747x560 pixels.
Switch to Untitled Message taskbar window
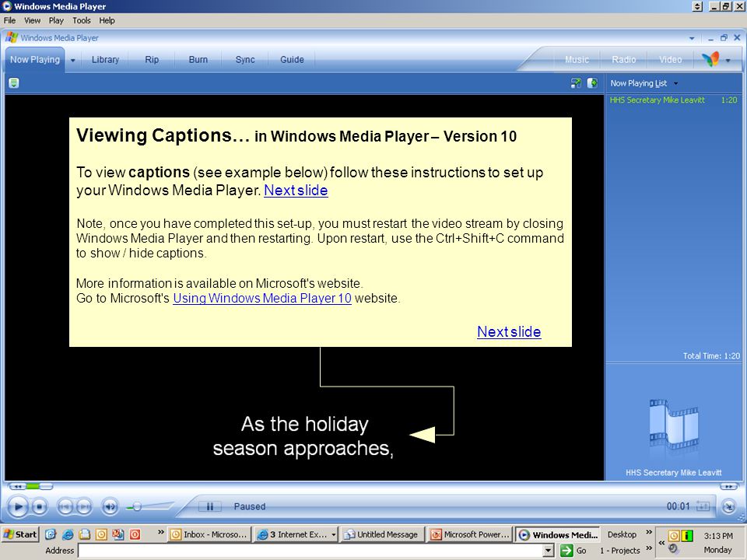pyautogui.click(x=381, y=535)
